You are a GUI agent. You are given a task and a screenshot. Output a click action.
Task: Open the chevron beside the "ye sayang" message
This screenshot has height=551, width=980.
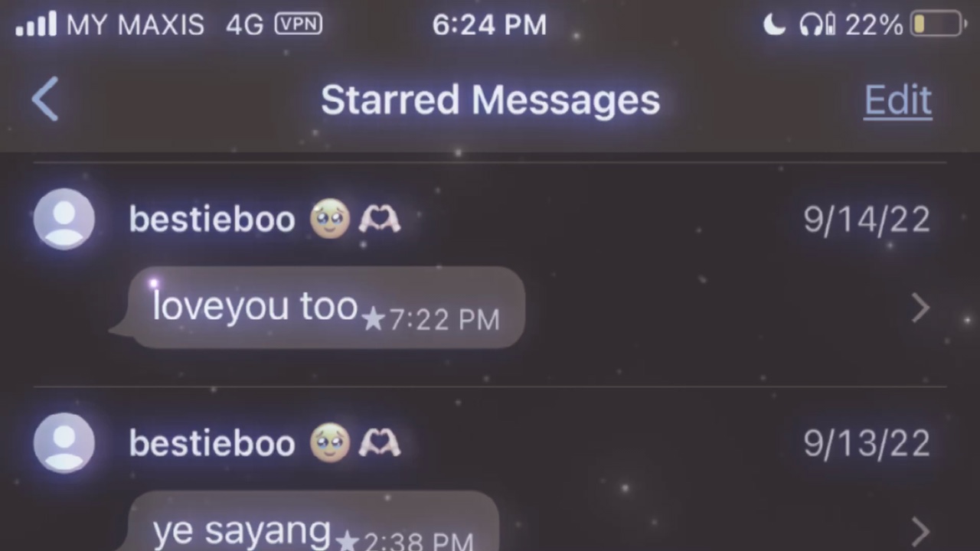[x=921, y=532]
